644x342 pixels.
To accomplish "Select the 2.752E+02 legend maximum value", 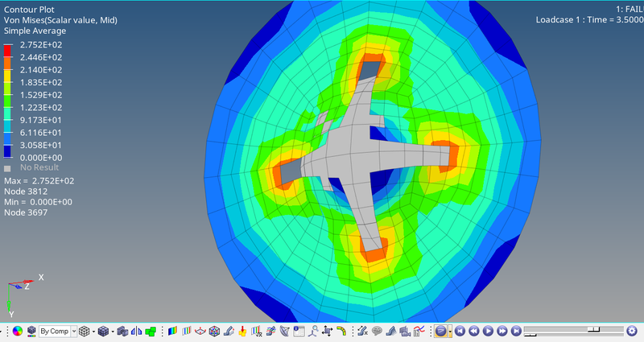I will point(41,45).
